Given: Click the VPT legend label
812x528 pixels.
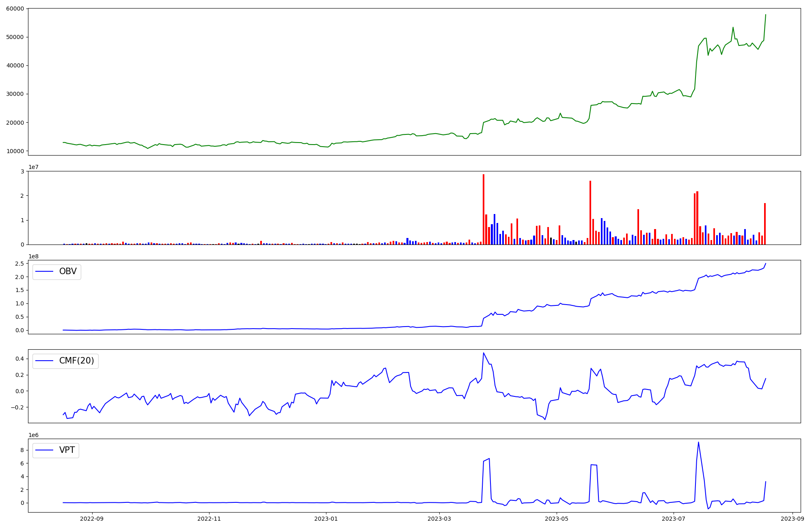Looking at the screenshot, I should click(67, 450).
